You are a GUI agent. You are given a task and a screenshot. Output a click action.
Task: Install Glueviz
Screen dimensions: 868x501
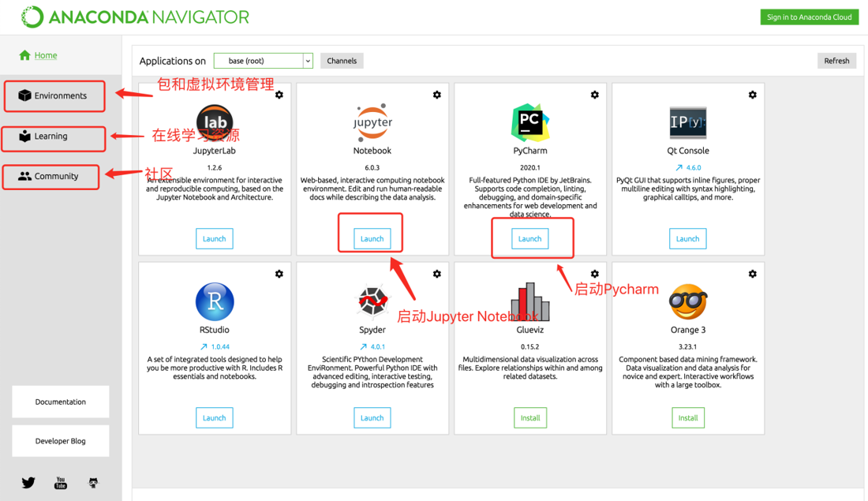[530, 418]
